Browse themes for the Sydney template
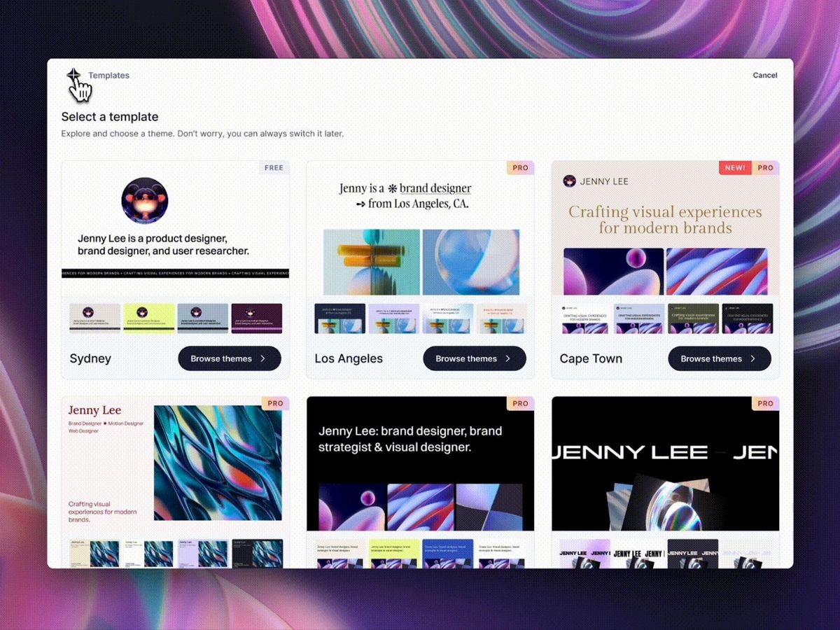Image resolution: width=840 pixels, height=630 pixels. click(230, 358)
